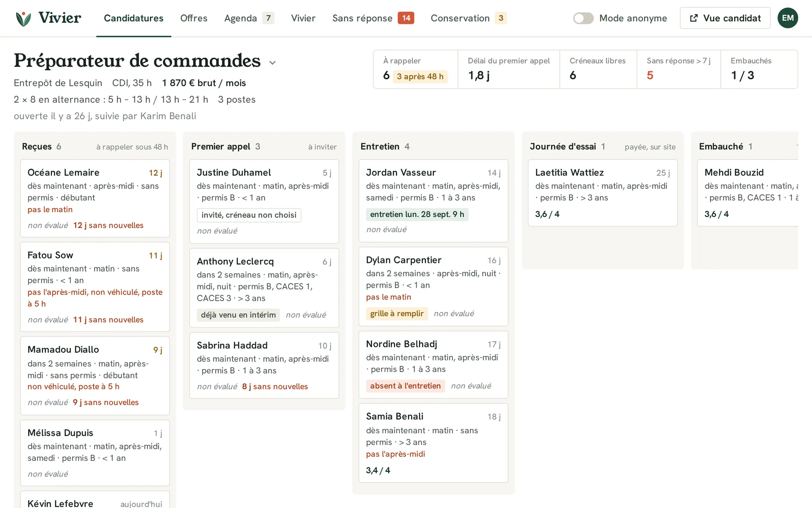Go to the Vivier navigation tab

coord(303,18)
